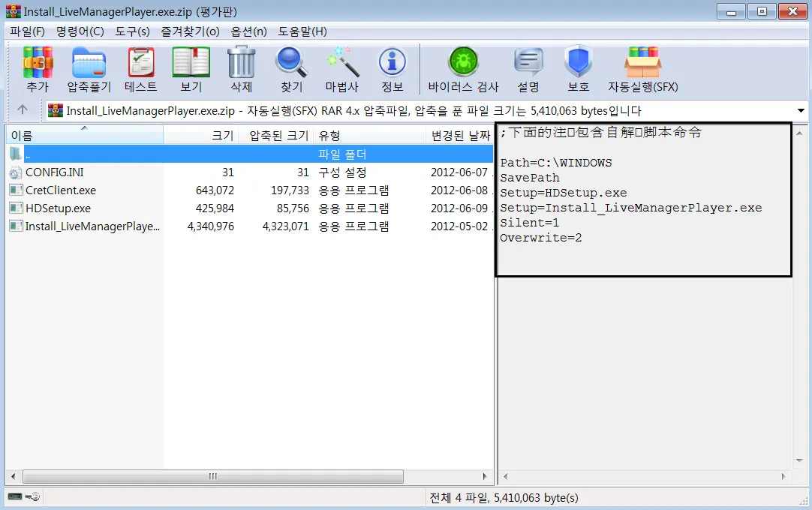Click the parent folder '..' icon
This screenshot has height=510, width=812.
pyautogui.click(x=16, y=154)
